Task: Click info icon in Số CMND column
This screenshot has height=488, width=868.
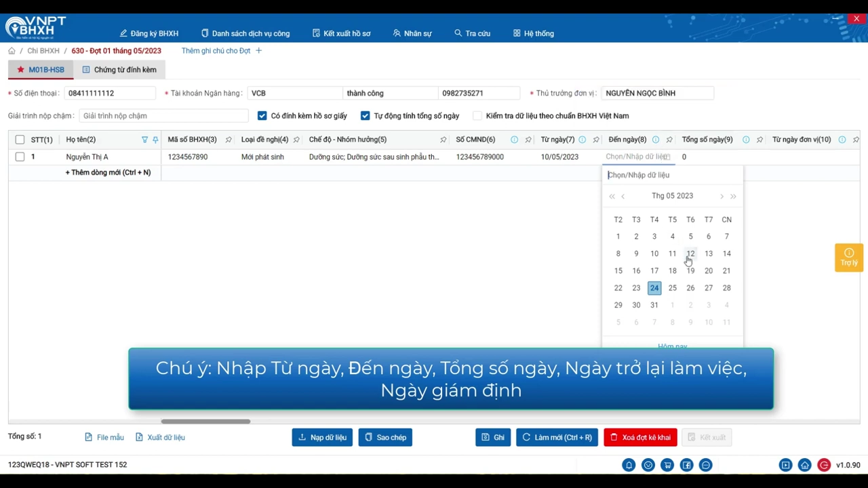Action: coord(514,140)
